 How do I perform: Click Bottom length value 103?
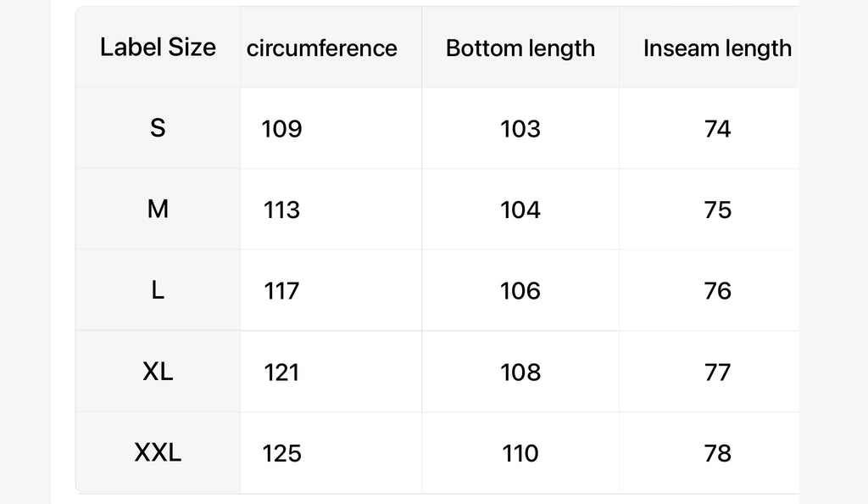520,129
